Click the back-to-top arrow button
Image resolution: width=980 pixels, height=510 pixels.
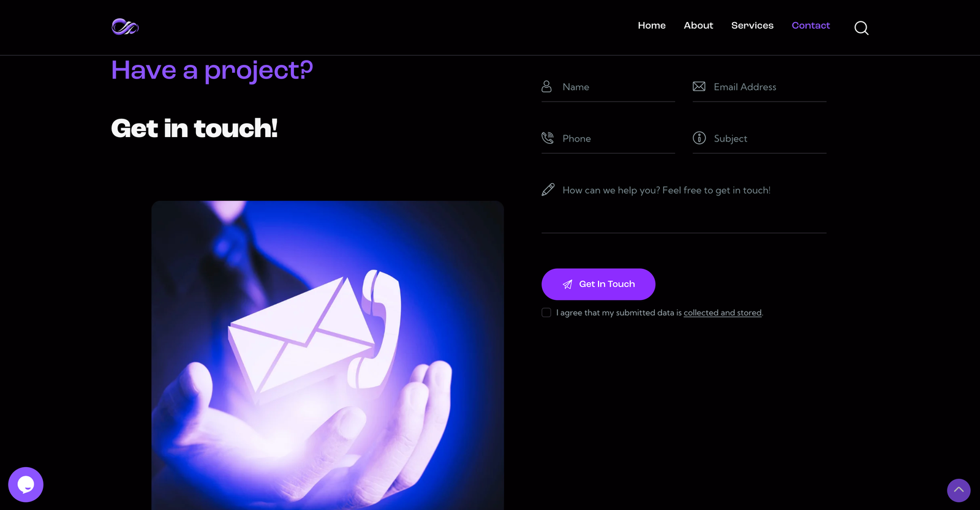tap(959, 490)
